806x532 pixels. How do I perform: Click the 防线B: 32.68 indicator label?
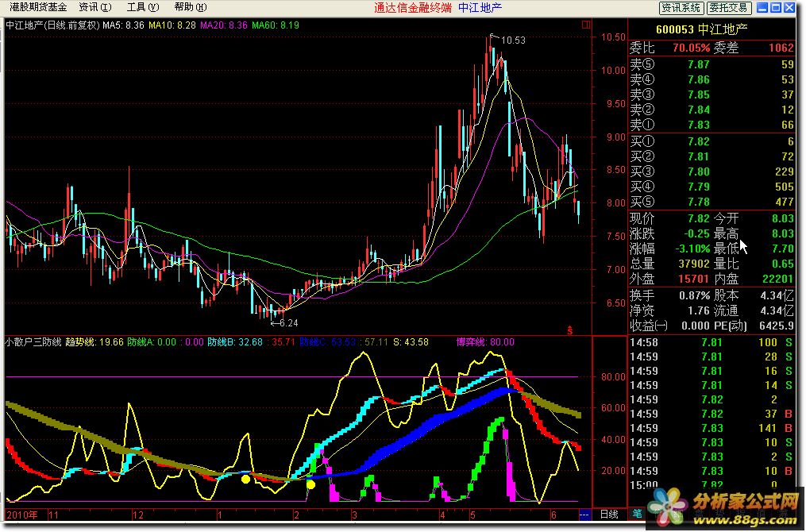point(235,341)
